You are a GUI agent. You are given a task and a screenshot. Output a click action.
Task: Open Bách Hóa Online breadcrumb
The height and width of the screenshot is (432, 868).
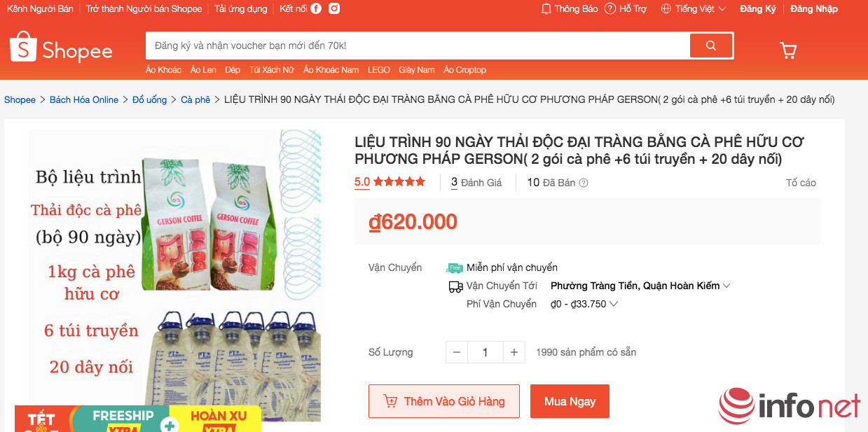pyautogui.click(x=84, y=100)
